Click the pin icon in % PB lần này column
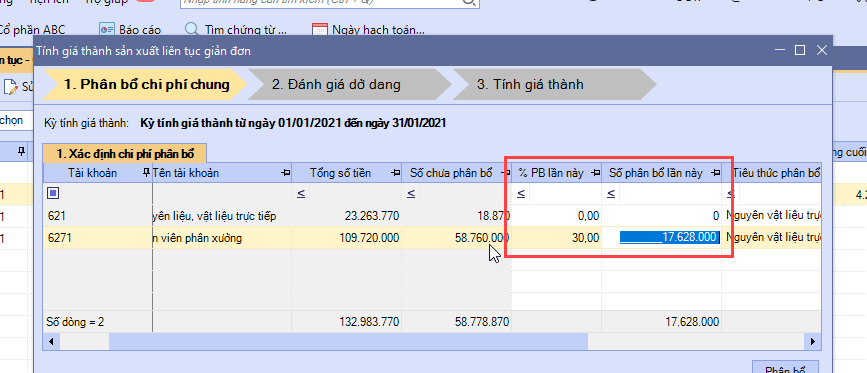 596,173
